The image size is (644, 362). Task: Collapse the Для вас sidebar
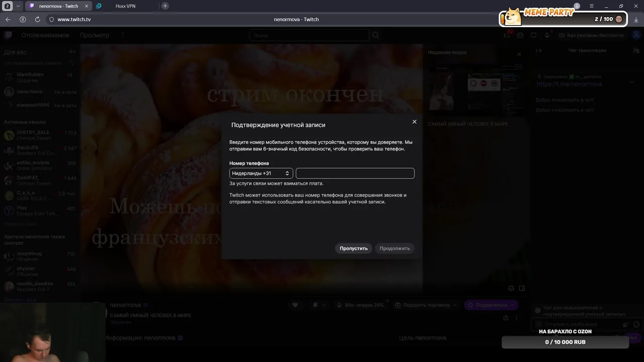72,52
